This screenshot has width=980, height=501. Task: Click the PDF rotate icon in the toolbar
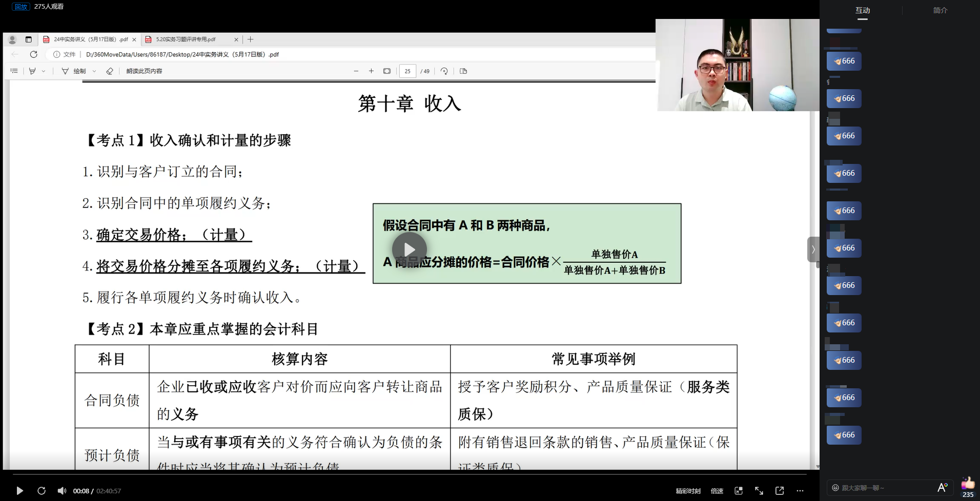(x=444, y=71)
